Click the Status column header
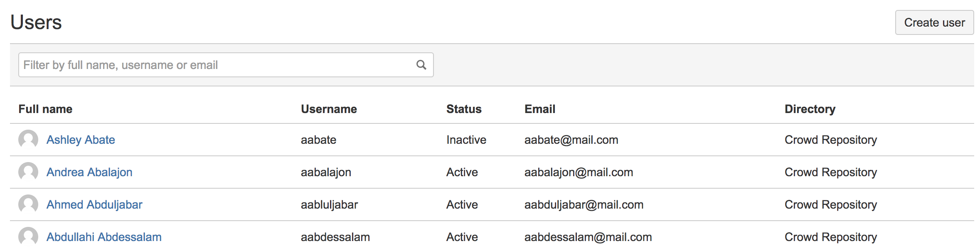The height and width of the screenshot is (251, 980). pos(464,109)
